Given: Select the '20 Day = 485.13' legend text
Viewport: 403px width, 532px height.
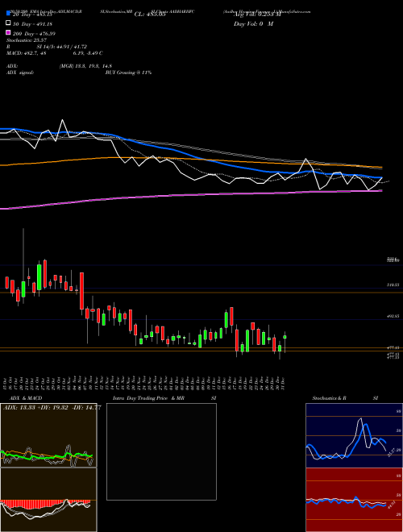Looking at the screenshot, I should [x=32, y=15].
